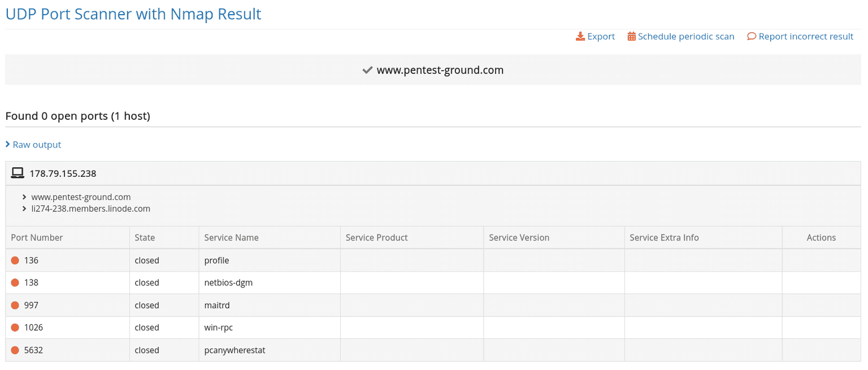Open the Export link
The height and width of the screenshot is (370, 868).
[601, 36]
